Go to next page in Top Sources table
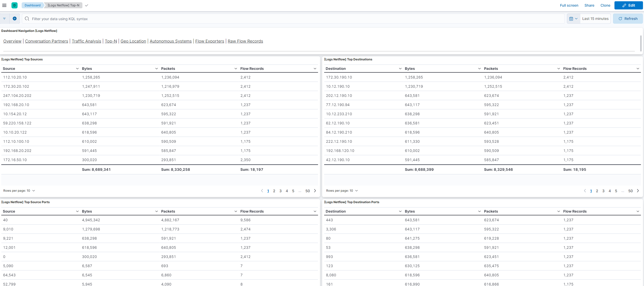This screenshot has width=644, height=286. click(x=315, y=191)
